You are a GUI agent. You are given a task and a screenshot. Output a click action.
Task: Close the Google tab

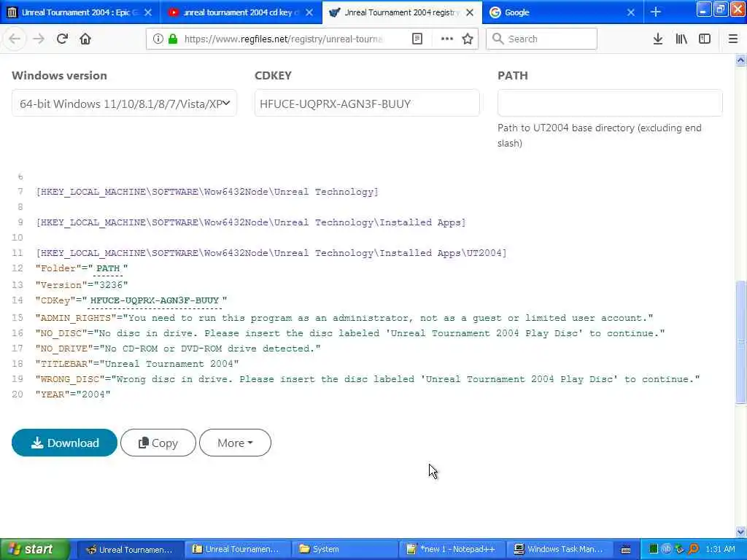click(631, 12)
